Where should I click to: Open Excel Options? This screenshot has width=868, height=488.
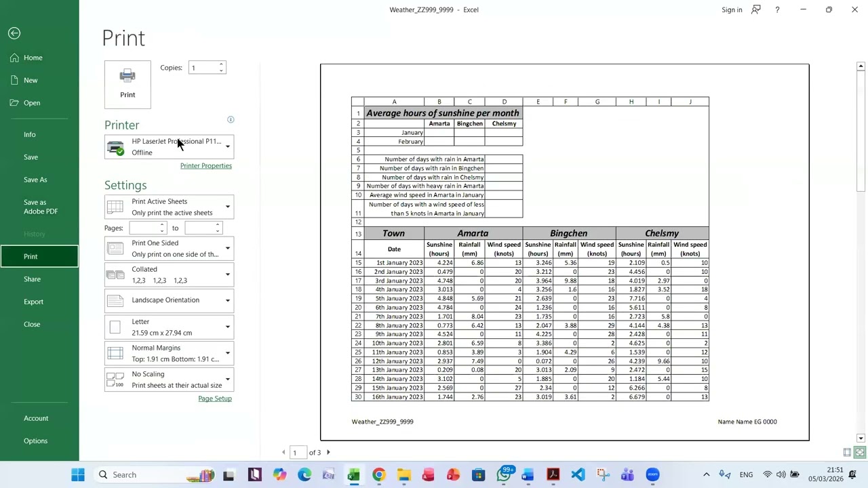click(39, 441)
